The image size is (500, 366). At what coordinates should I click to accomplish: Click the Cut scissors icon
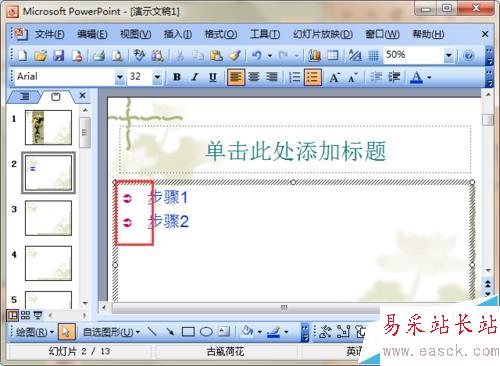pos(180,56)
